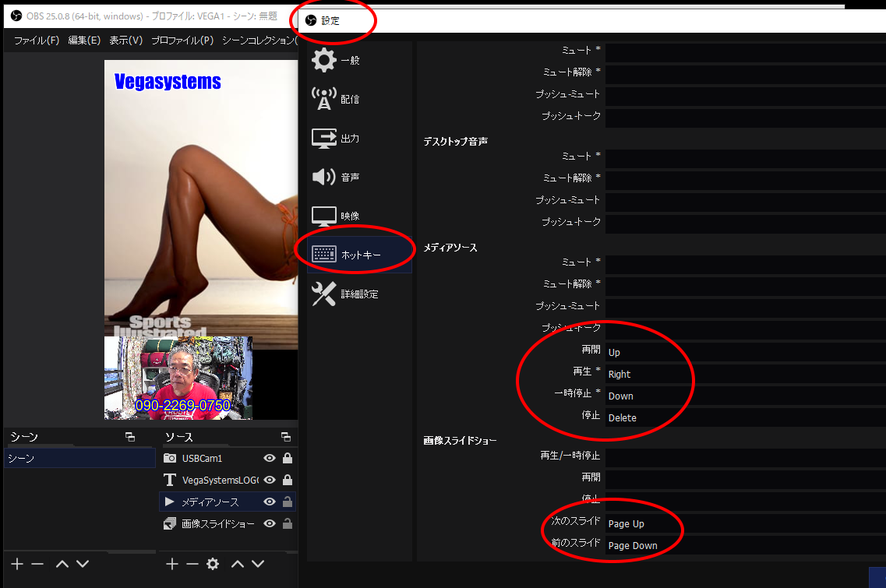
Task: Move the scene up with arrow
Action: click(62, 564)
